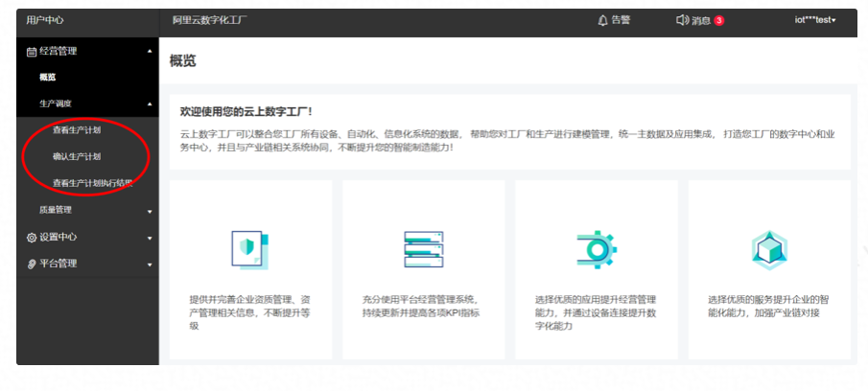The image size is (868, 391).
Task: Click the server stack icon in the second card
Action: pos(424,249)
